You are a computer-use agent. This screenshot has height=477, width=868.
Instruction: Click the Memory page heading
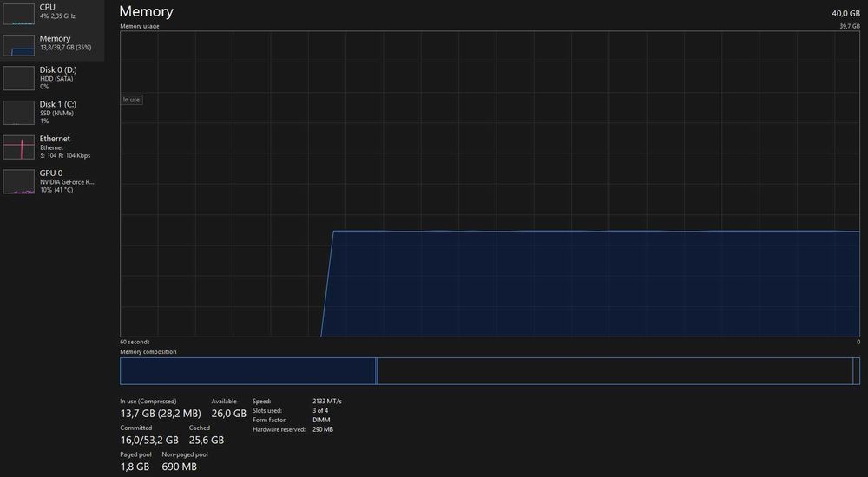pyautogui.click(x=146, y=11)
